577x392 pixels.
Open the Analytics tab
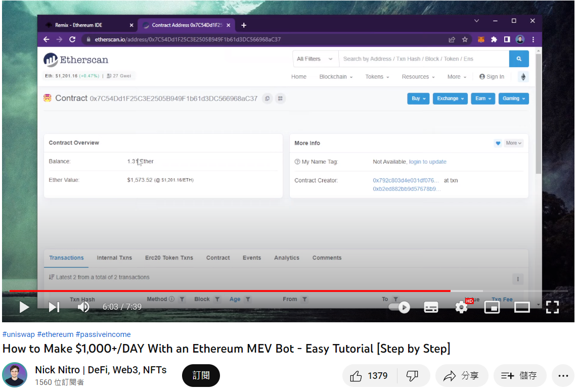coord(287,258)
